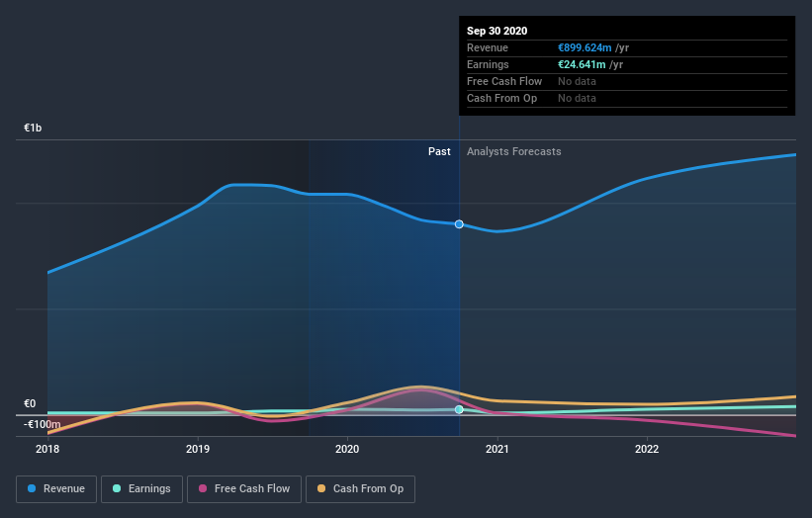Toggle the Earnings legend button
The image size is (812, 518).
(141, 489)
